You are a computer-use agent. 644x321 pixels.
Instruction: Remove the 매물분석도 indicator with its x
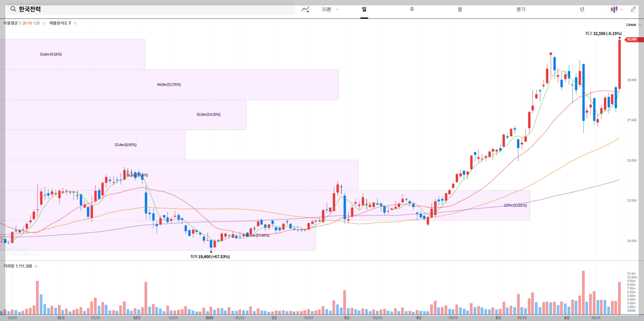(75, 23)
